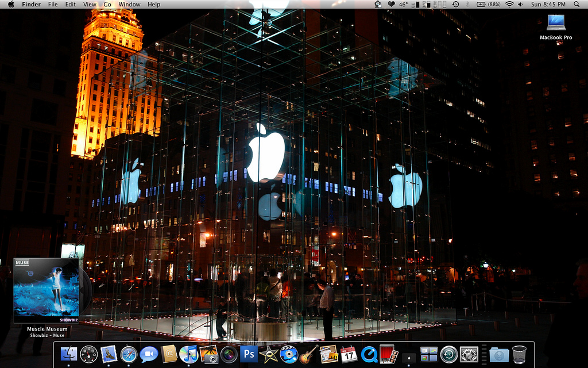Open the Adium status icon in menu bar

click(x=378, y=4)
